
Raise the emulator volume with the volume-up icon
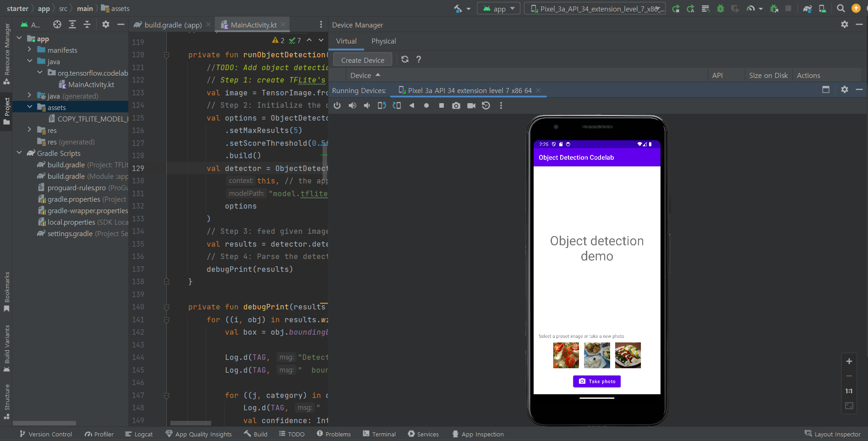(x=352, y=106)
